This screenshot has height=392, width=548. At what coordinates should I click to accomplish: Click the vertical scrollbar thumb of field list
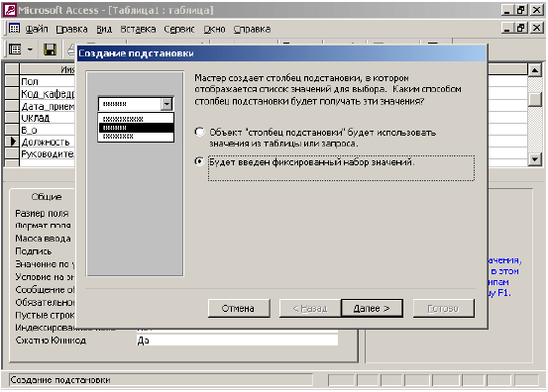point(535,99)
